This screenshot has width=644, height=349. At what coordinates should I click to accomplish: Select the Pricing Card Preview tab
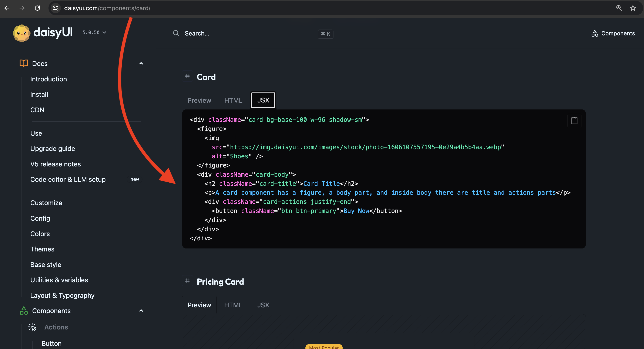[x=199, y=305]
